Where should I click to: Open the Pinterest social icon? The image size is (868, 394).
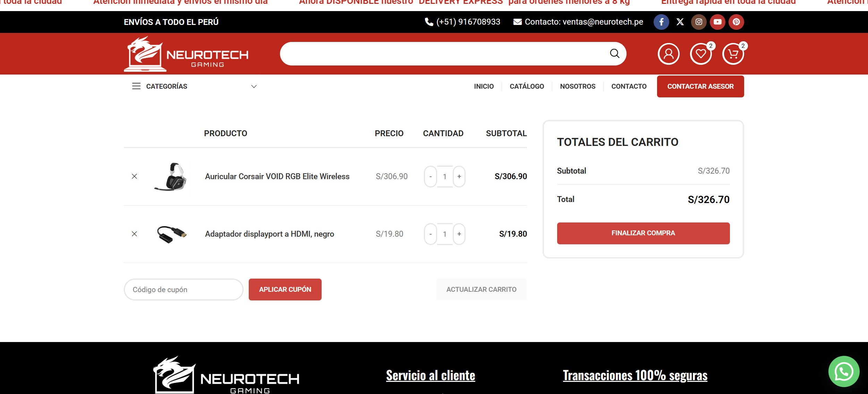click(x=736, y=22)
